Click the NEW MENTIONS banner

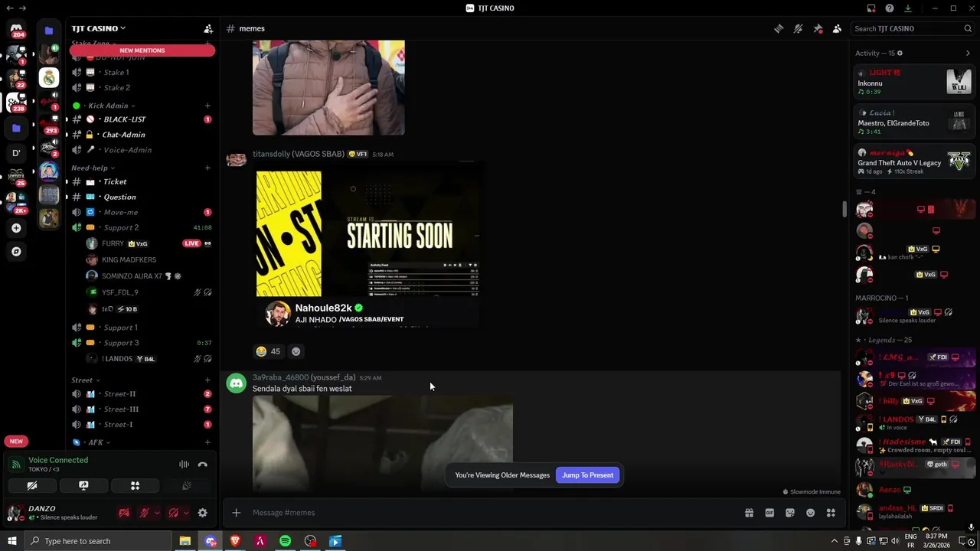coord(142,51)
